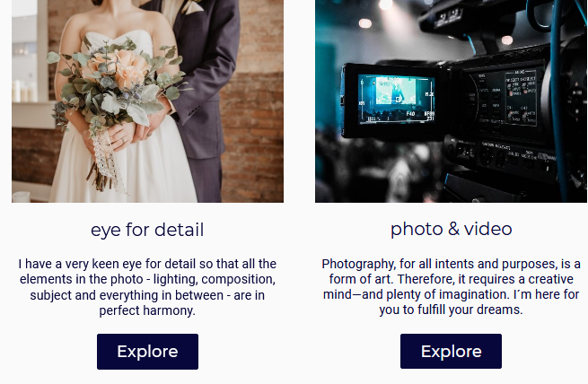Click "I have a very keen eye" sentence
Image resolution: width=588 pixels, height=384 pixels.
(x=81, y=264)
